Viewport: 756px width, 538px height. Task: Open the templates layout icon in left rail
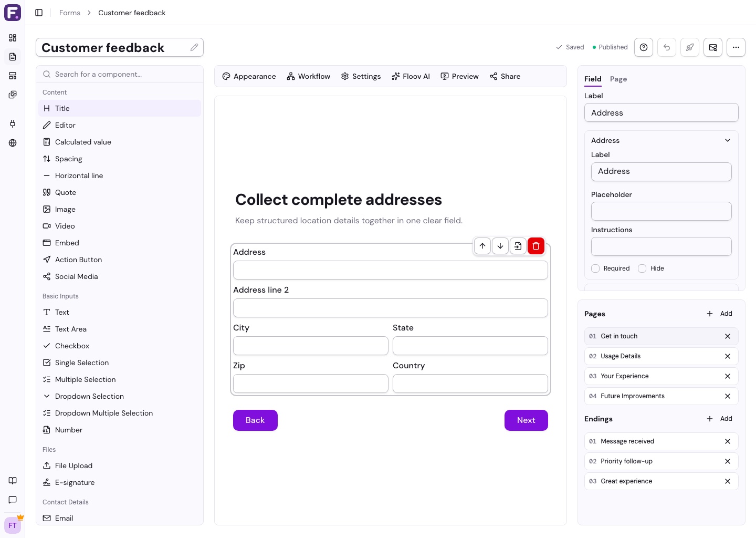13,76
